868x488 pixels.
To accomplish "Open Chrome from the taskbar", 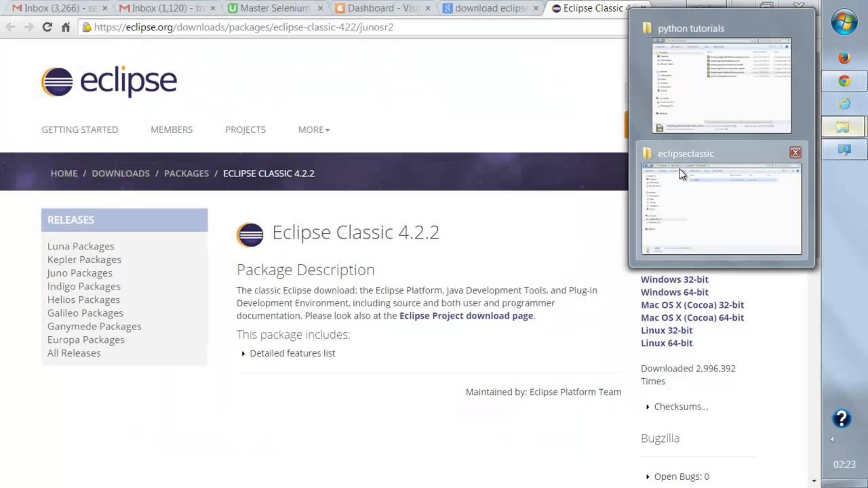I will (x=844, y=81).
